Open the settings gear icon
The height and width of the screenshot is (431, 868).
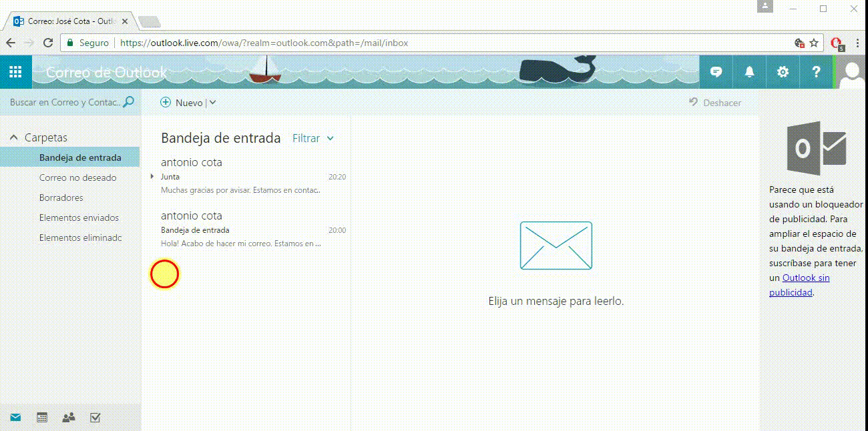(x=783, y=72)
